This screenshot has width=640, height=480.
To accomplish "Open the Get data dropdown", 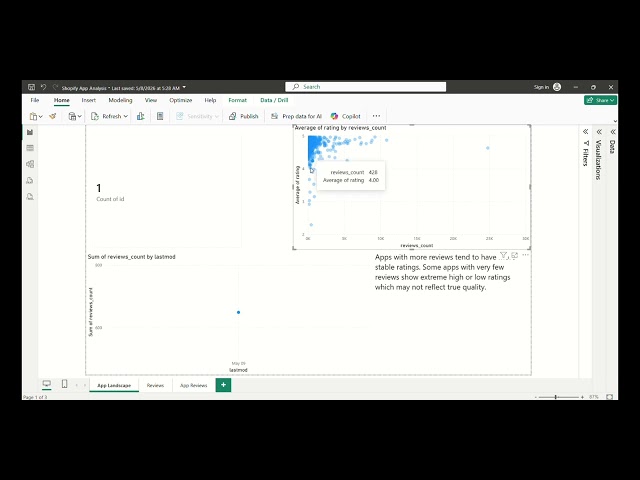I will [75, 116].
